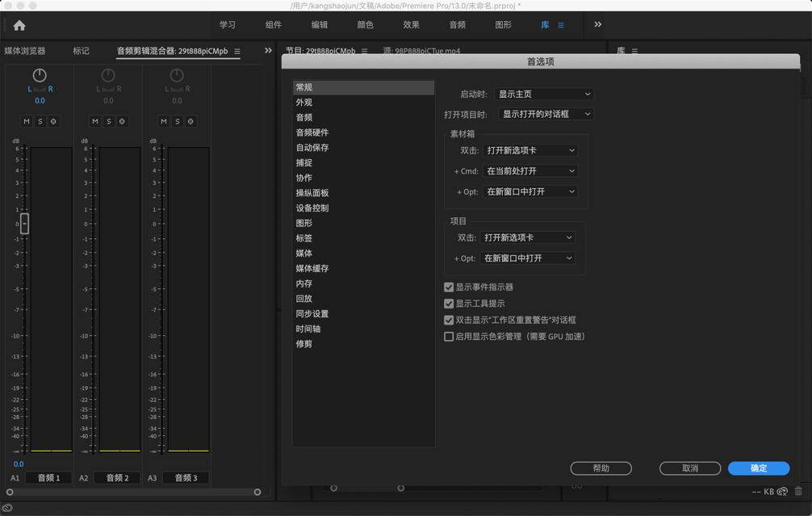The width and height of the screenshot is (812, 516).
Task: Adjust the pan knob on 音频 1
Action: [x=39, y=74]
